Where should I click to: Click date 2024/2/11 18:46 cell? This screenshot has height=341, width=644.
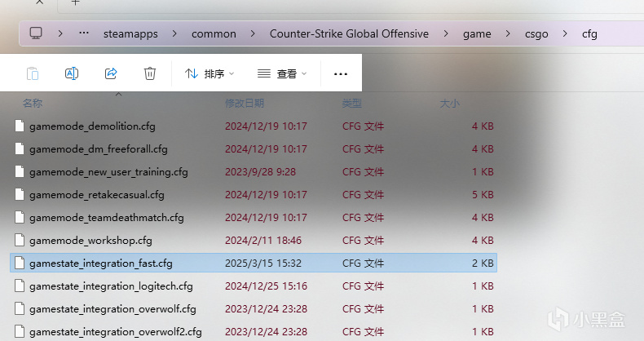tap(263, 241)
